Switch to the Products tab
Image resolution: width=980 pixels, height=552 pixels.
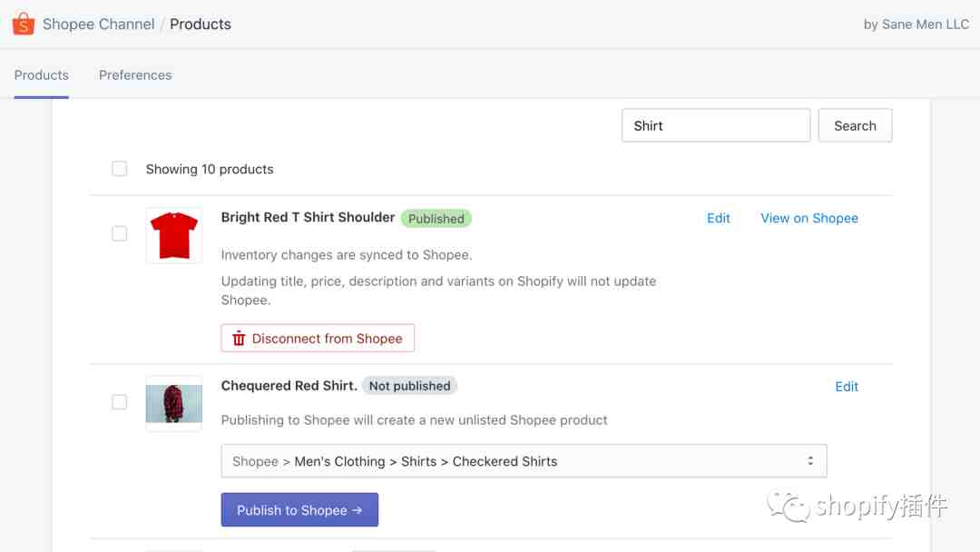[x=42, y=75]
